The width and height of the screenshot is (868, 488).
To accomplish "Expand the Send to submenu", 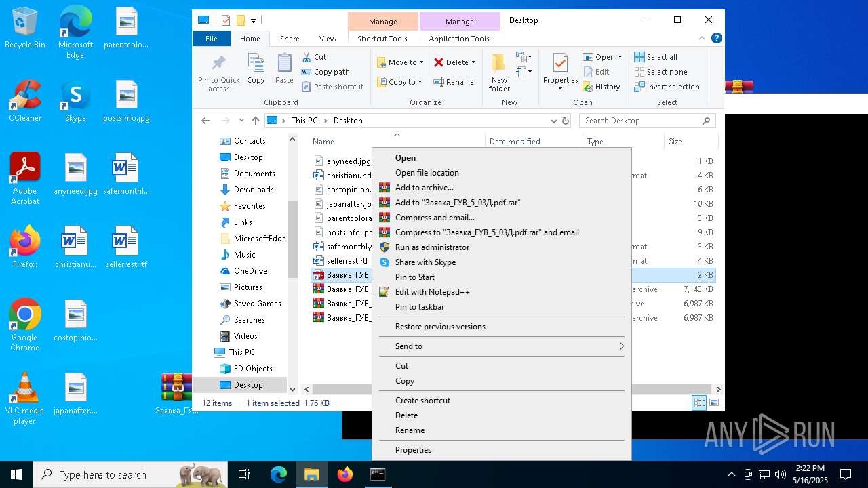I will pyautogui.click(x=502, y=346).
